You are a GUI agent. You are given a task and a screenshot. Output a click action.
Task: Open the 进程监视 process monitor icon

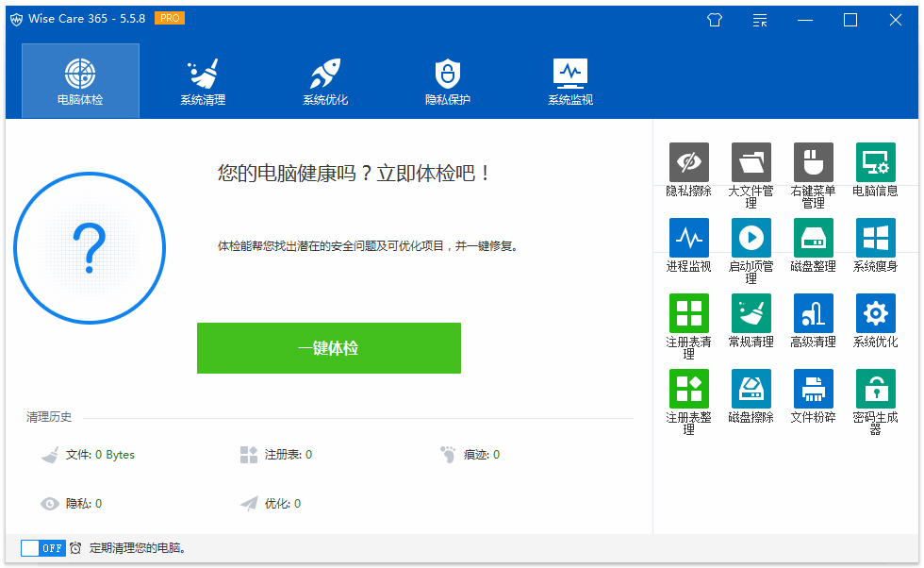point(688,239)
